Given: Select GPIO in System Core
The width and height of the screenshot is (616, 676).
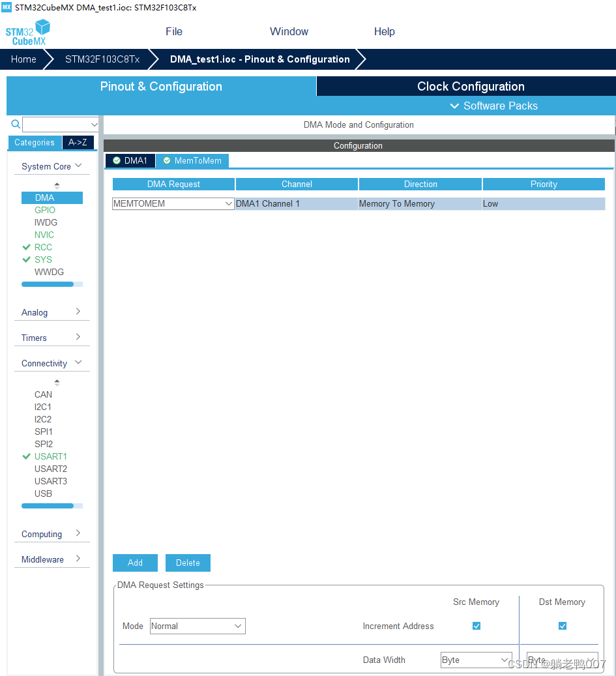Looking at the screenshot, I should (x=45, y=210).
